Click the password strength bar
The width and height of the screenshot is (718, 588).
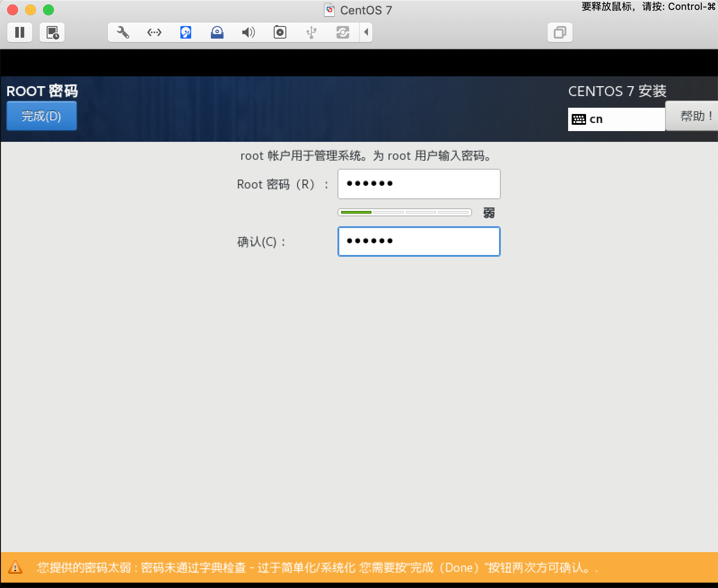pyautogui.click(x=405, y=212)
